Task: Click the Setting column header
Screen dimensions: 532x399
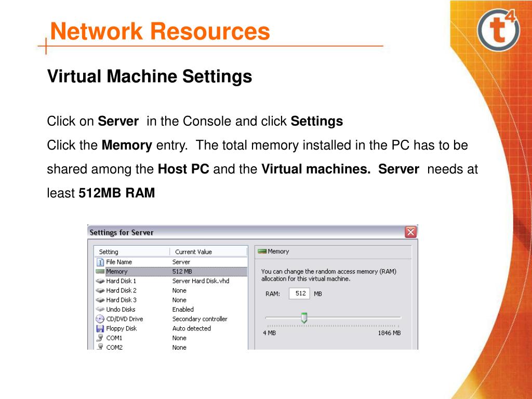Action: (x=132, y=252)
